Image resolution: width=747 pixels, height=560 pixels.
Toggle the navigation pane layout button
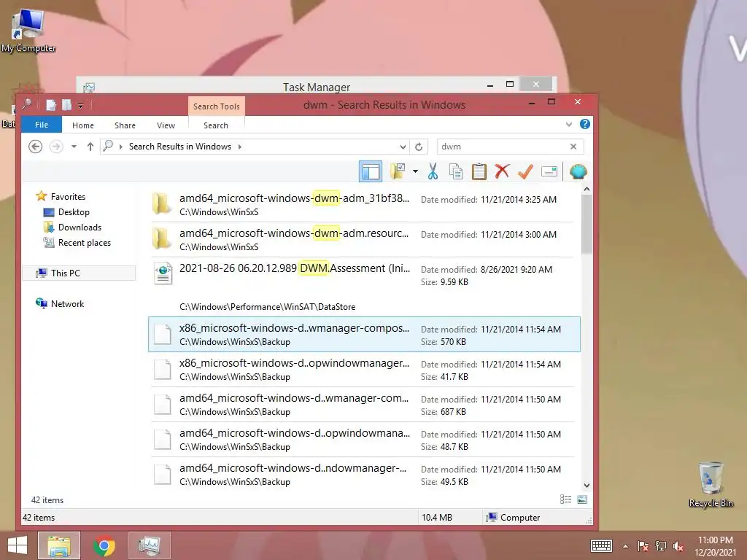click(x=370, y=171)
